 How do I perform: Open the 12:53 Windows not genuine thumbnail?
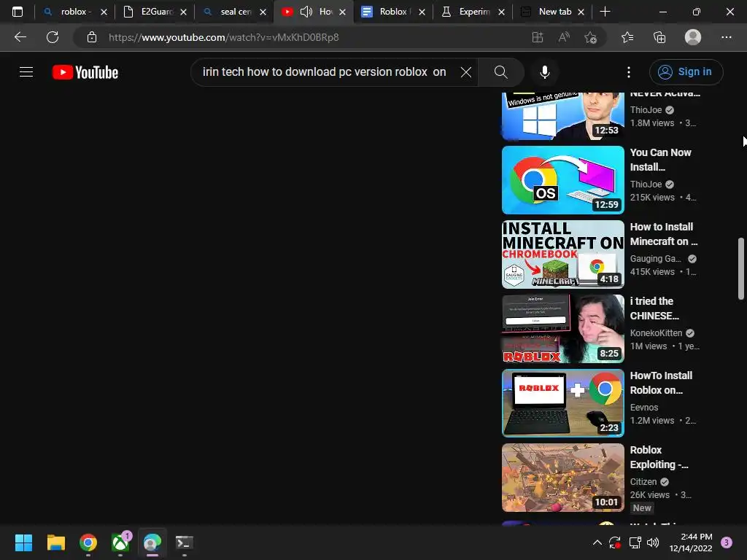(562, 116)
